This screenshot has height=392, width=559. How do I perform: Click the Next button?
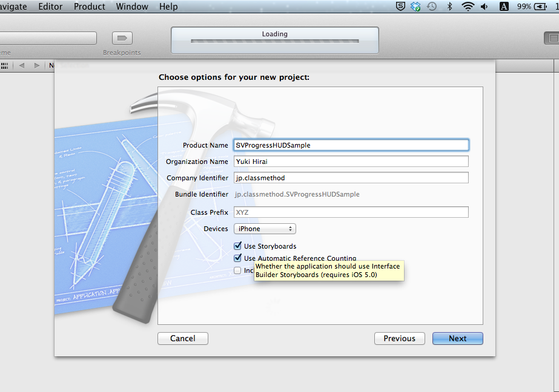click(x=457, y=338)
